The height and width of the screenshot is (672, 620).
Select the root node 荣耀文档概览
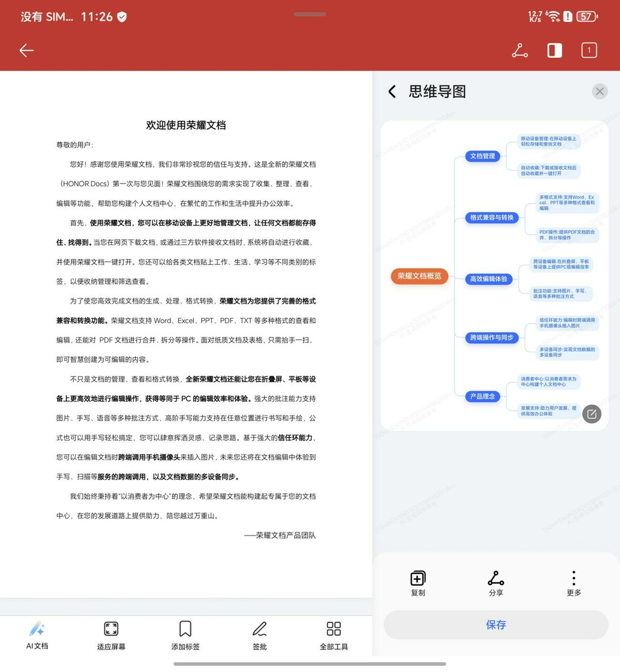pyautogui.click(x=419, y=276)
